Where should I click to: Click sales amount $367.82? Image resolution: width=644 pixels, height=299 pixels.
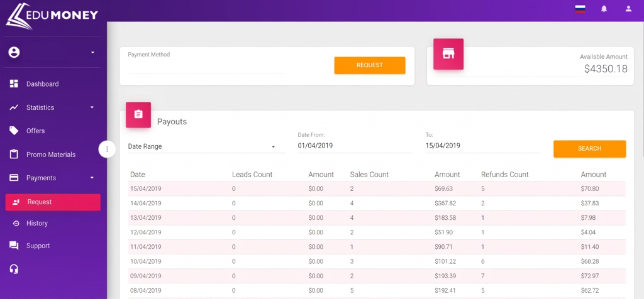[x=445, y=204]
